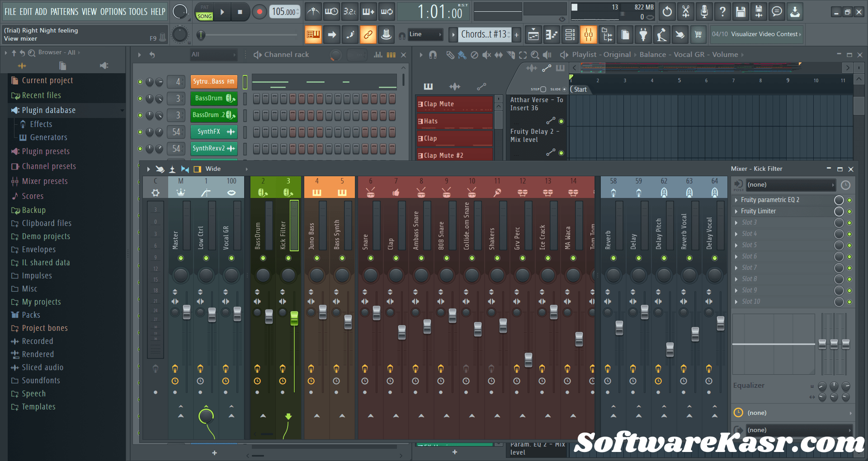Mute the Reverb mixer track LED

(x=613, y=258)
